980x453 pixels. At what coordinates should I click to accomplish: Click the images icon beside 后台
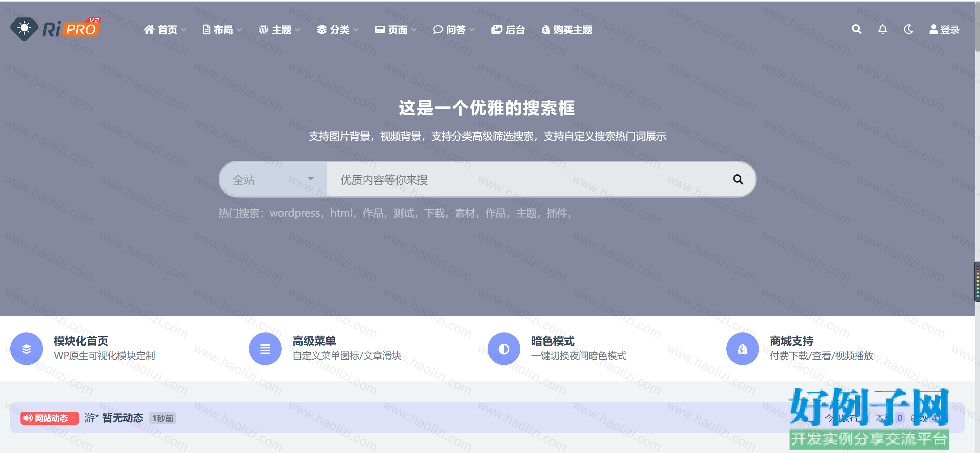pyautogui.click(x=496, y=29)
